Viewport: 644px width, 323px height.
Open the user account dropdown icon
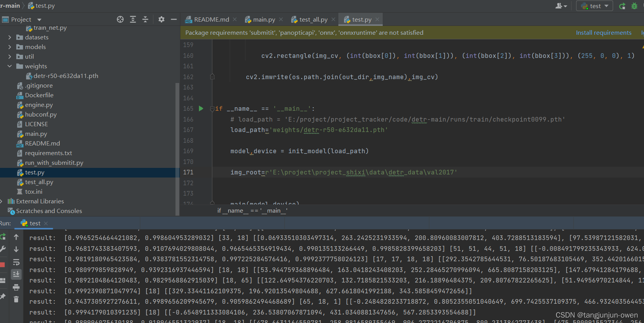[x=561, y=6]
